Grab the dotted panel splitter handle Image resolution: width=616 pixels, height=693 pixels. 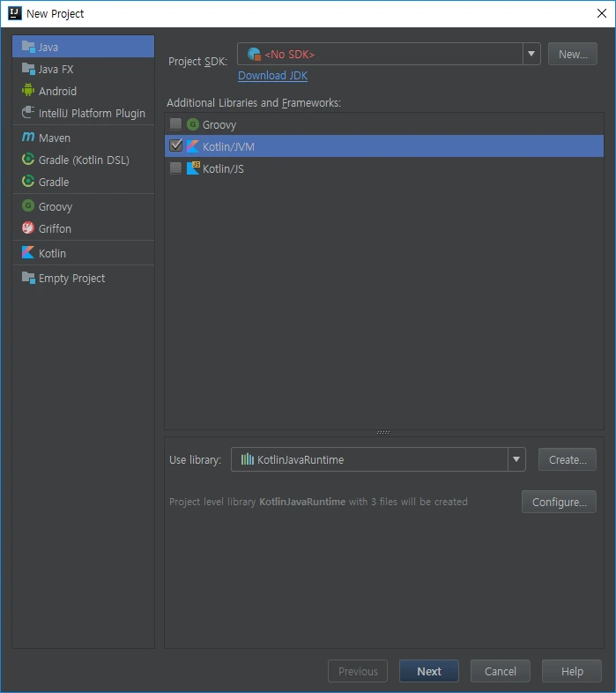pyautogui.click(x=383, y=432)
